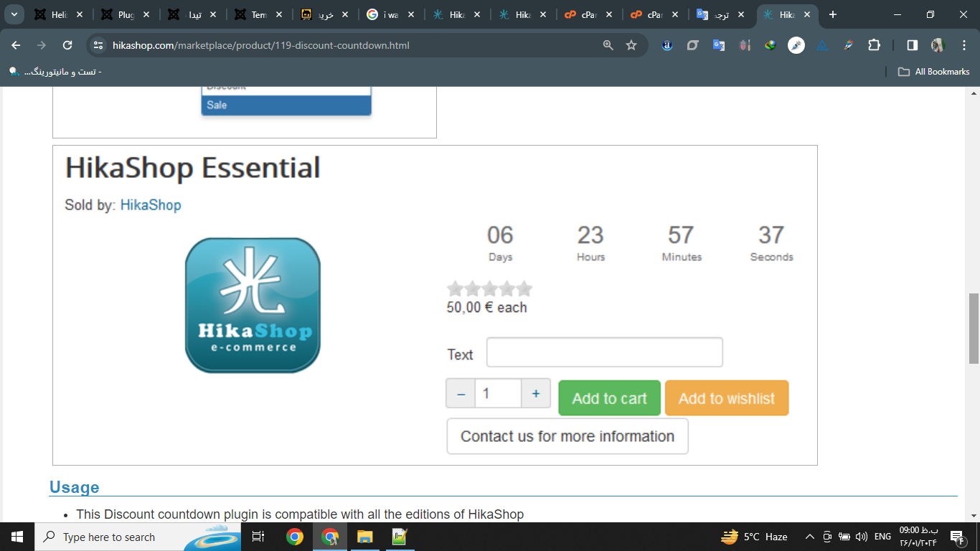Open the weather widget showing Haze

click(x=754, y=537)
